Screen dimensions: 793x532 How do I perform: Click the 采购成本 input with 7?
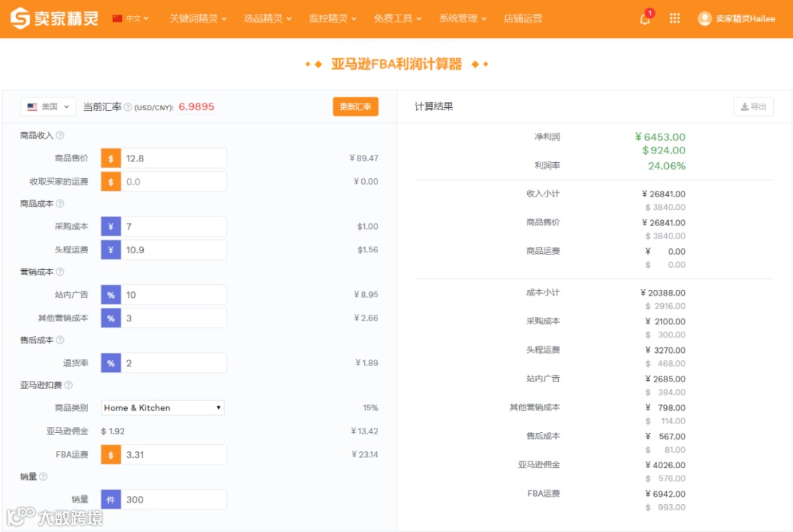pos(173,226)
